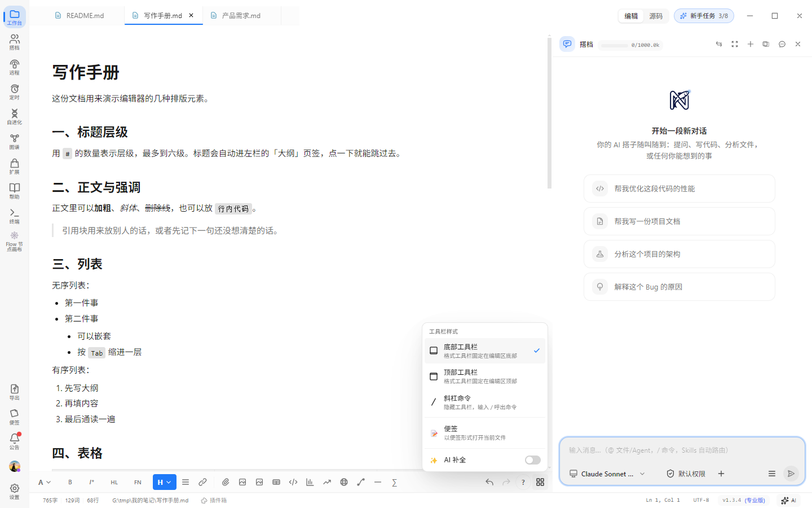Click the editor's vertical scrollbar

[549, 113]
